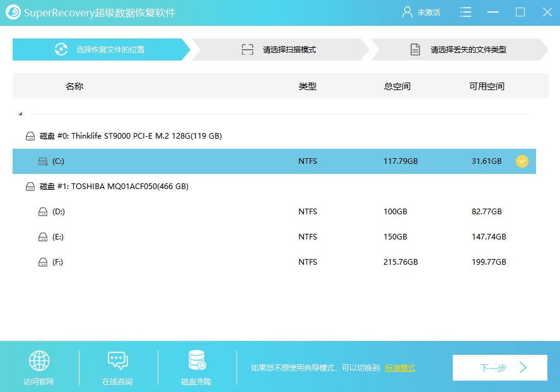Screen dimensions: 560x392
Task: Click NTFS type in the F: row
Action: pyautogui.click(x=308, y=262)
